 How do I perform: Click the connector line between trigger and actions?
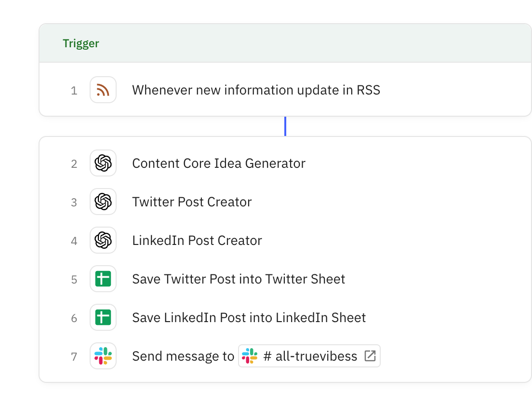point(285,126)
